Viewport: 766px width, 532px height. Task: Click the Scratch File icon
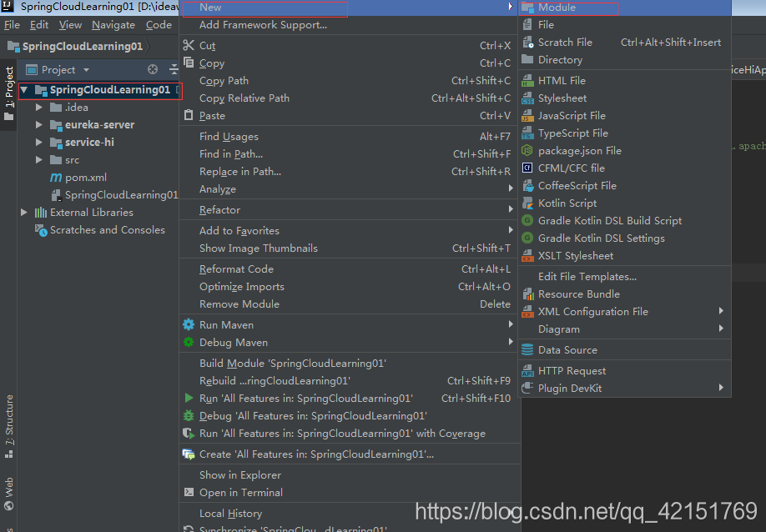(527, 42)
